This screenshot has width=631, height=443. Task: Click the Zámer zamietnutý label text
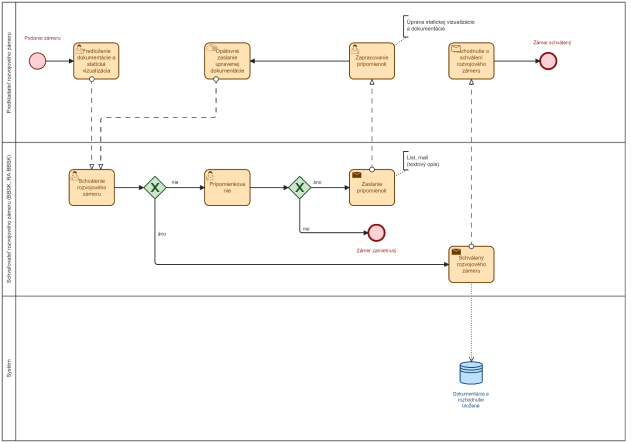pos(377,251)
